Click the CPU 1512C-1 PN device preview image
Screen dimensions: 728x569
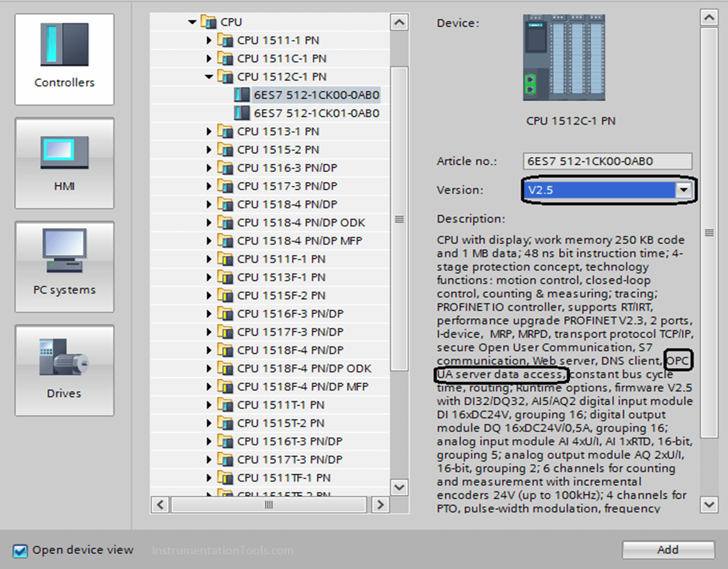(564, 57)
